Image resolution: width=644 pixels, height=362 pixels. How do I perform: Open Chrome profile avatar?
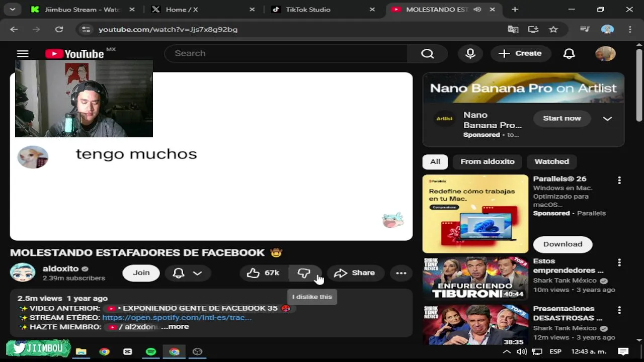pos(607,29)
